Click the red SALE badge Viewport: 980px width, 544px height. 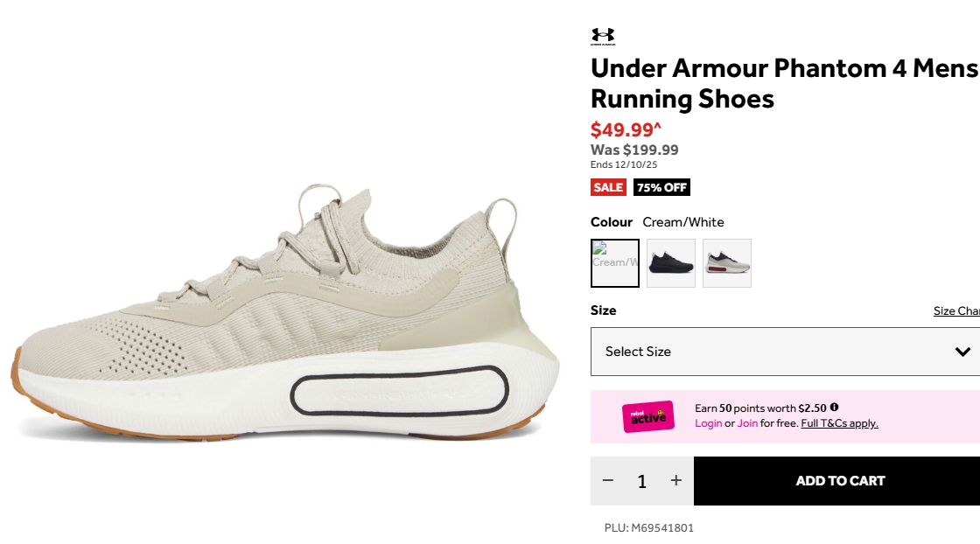coord(608,187)
